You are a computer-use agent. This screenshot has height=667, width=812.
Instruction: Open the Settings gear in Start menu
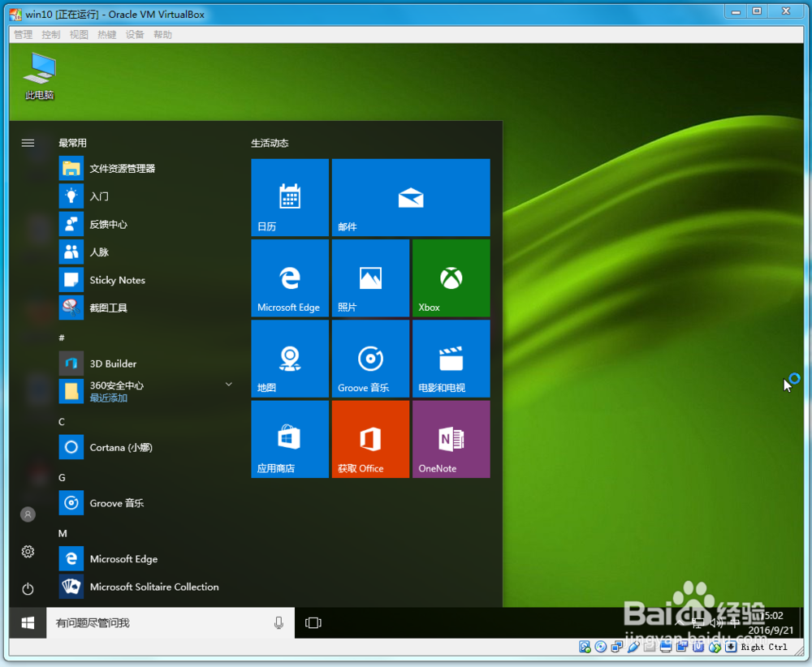(28, 552)
